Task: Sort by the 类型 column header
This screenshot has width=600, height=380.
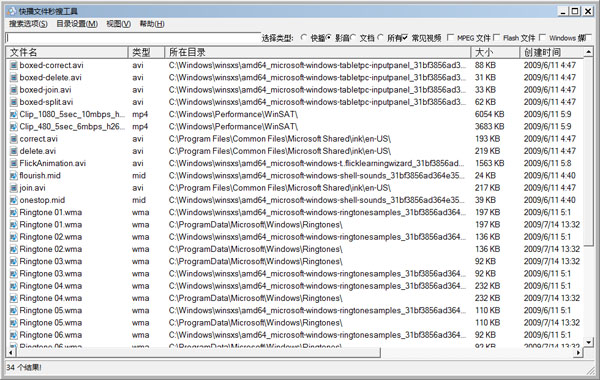Action: pos(147,52)
